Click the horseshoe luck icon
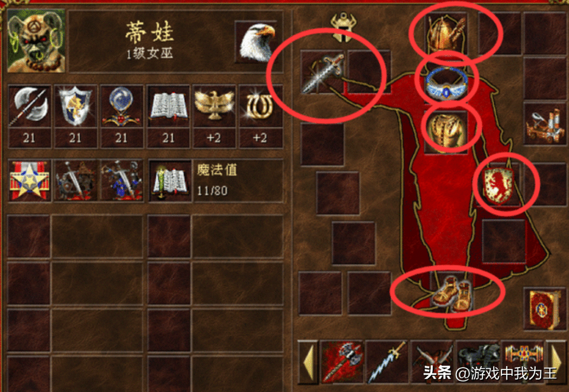 261,106
